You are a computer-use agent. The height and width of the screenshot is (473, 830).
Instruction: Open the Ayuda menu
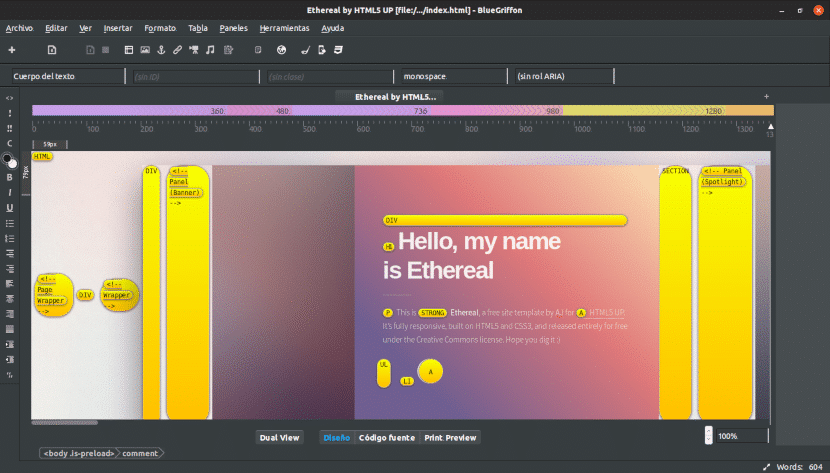332,28
